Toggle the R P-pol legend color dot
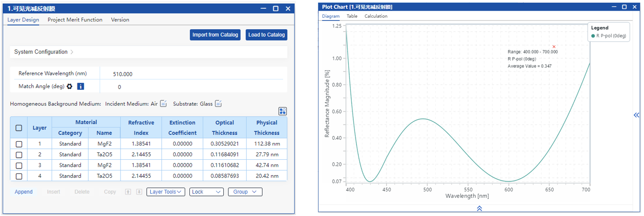 point(593,36)
